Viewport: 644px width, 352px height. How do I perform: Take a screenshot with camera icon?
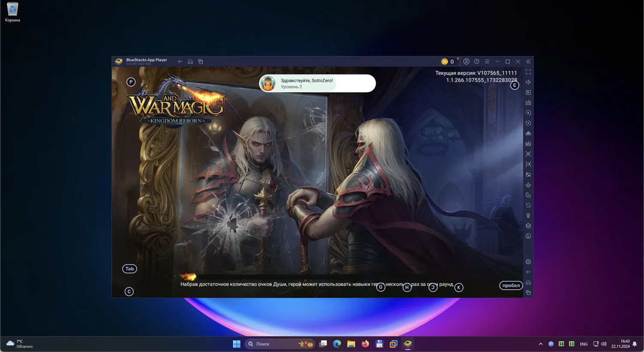point(528,154)
